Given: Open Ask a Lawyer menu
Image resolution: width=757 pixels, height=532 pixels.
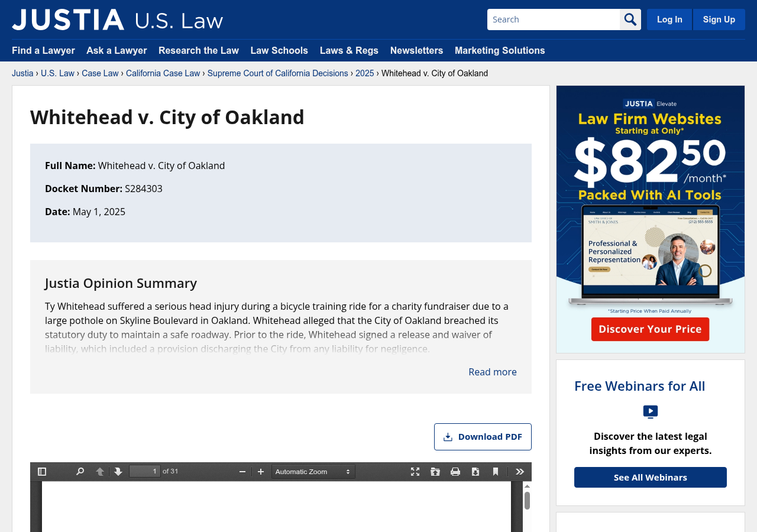Looking at the screenshot, I should coord(117,51).
